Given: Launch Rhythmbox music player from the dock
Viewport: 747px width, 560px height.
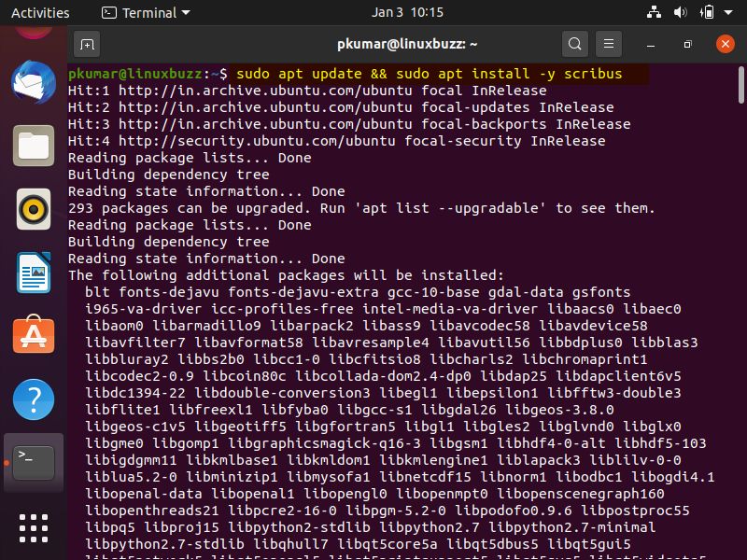Looking at the screenshot, I should [33, 210].
